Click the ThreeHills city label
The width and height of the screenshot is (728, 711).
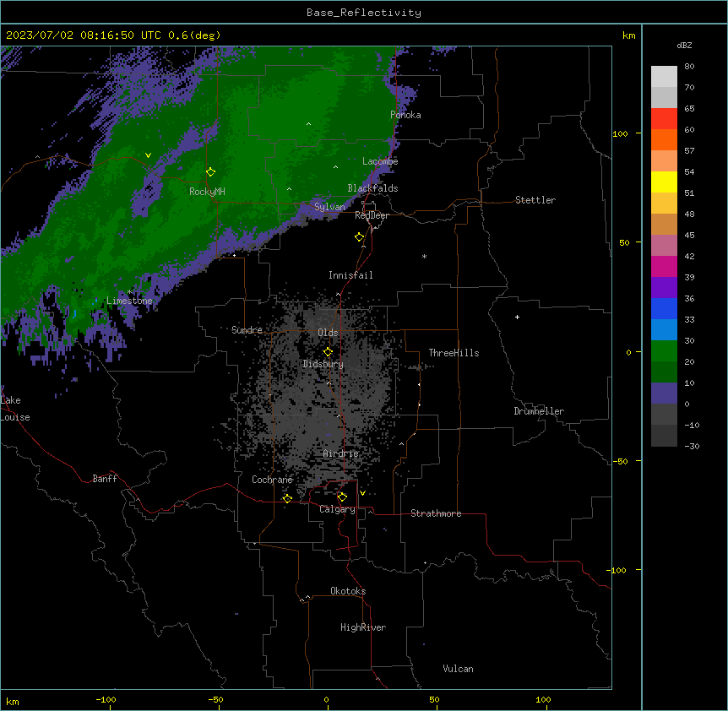click(454, 353)
